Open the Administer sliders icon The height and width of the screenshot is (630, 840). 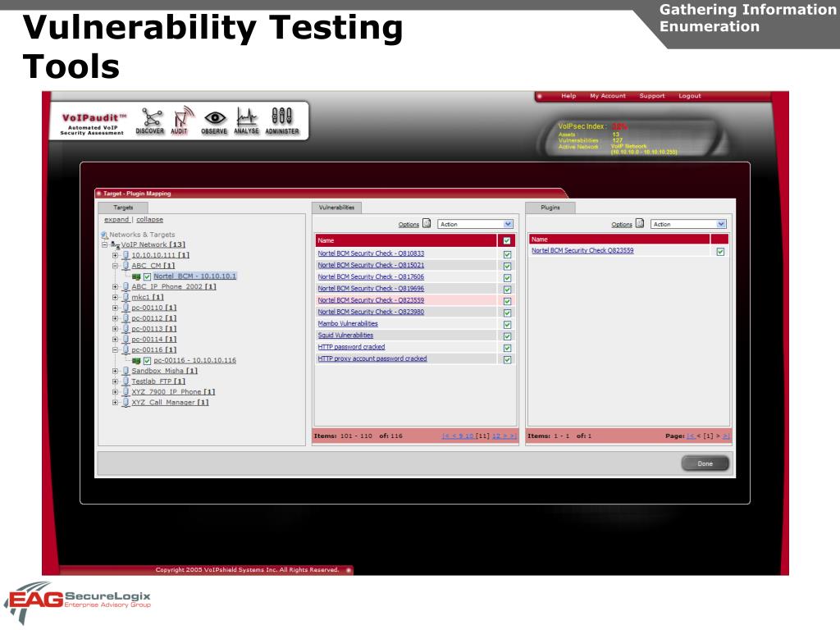(x=282, y=121)
